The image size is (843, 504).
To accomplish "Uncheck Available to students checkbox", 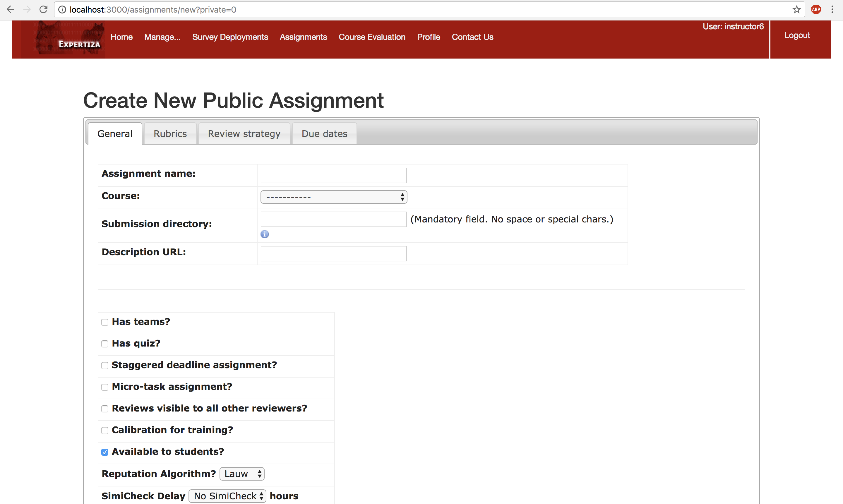I will click(104, 452).
